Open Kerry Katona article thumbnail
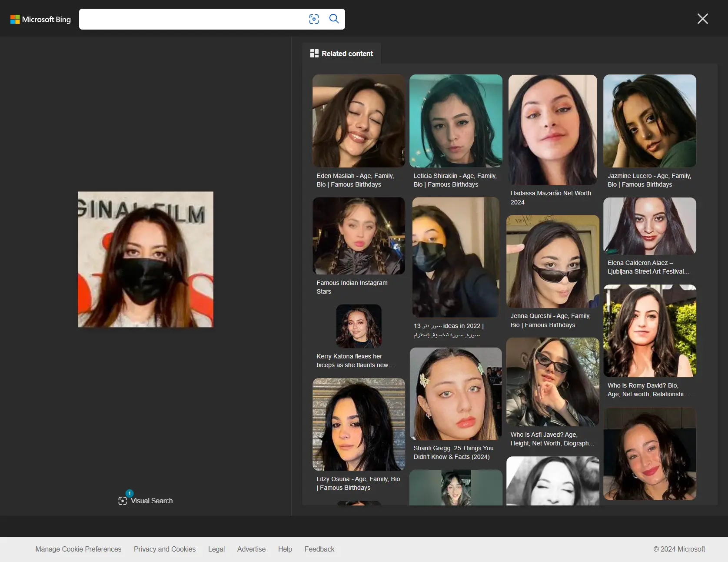 point(359,326)
